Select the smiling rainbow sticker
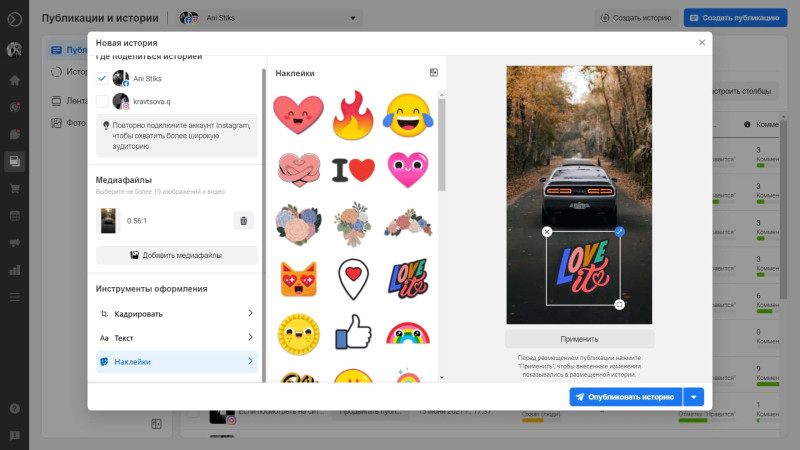800x450 pixels. [x=408, y=333]
